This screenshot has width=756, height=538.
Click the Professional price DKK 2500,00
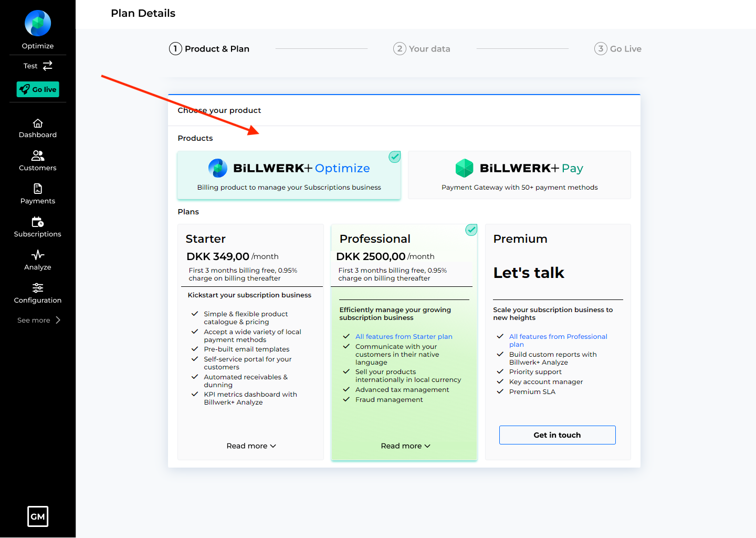click(371, 256)
